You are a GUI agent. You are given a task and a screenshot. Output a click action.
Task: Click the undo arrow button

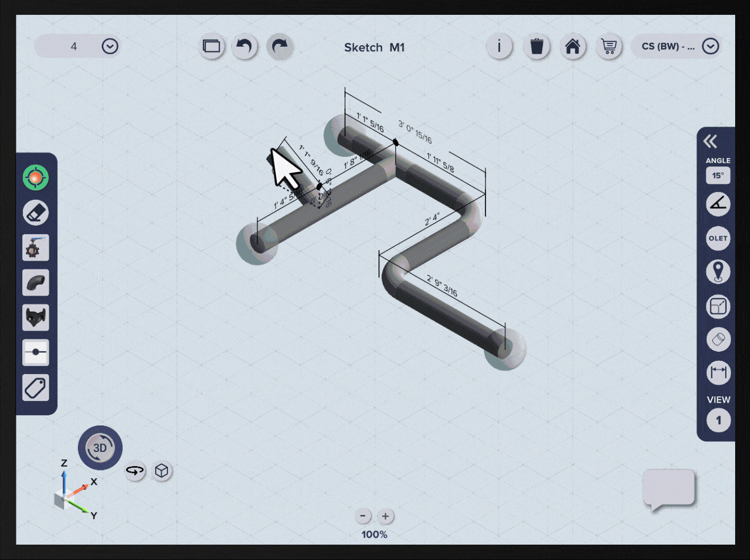tap(244, 47)
